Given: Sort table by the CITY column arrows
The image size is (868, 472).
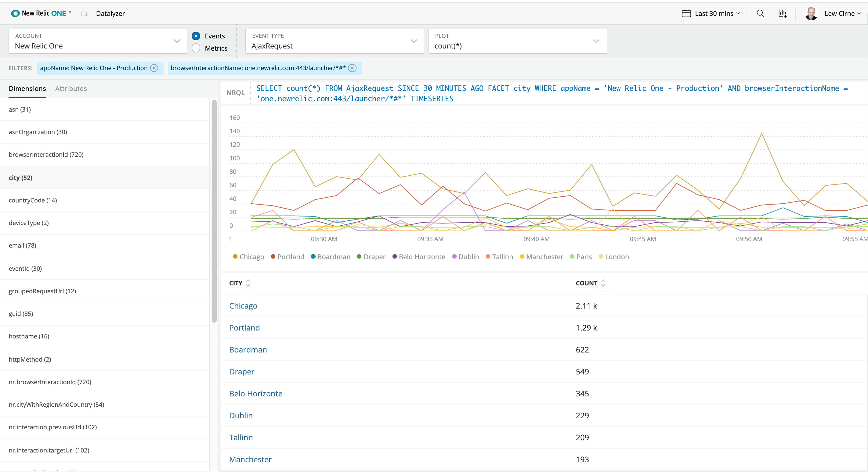Looking at the screenshot, I should coord(248,283).
